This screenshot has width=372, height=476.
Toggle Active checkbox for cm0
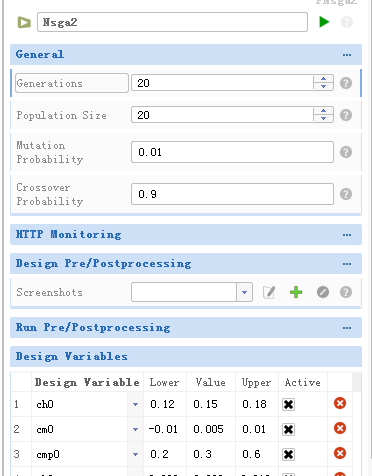pos(288,429)
